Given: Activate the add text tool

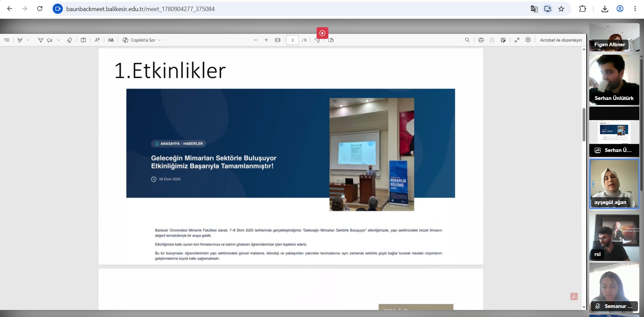Looking at the screenshot, I should tap(83, 40).
